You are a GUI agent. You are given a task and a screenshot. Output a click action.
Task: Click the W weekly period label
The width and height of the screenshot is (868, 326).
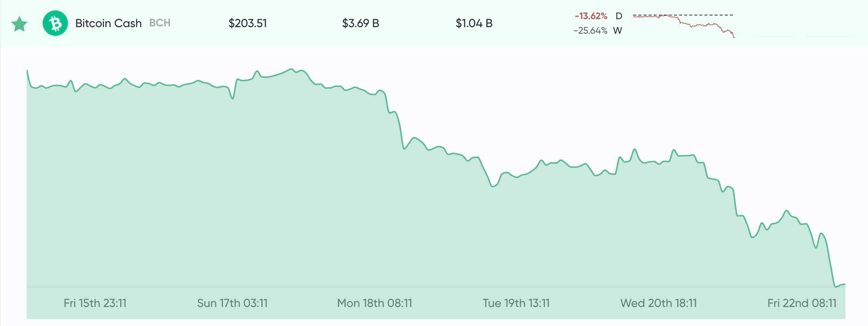pos(617,31)
